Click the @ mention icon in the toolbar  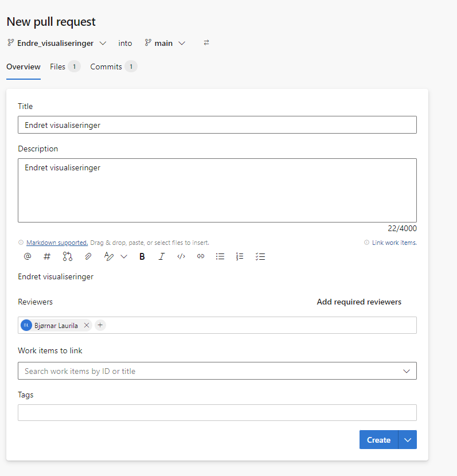(x=28, y=256)
